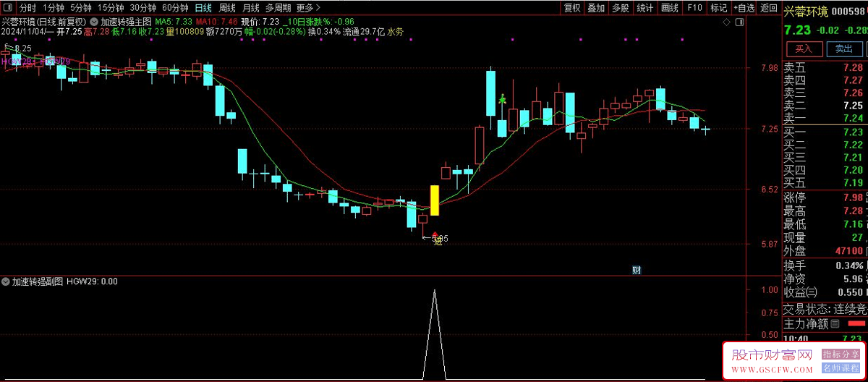The image size is (868, 382).
Task: Click the 涨停 value 7.98
Action: coord(853,198)
